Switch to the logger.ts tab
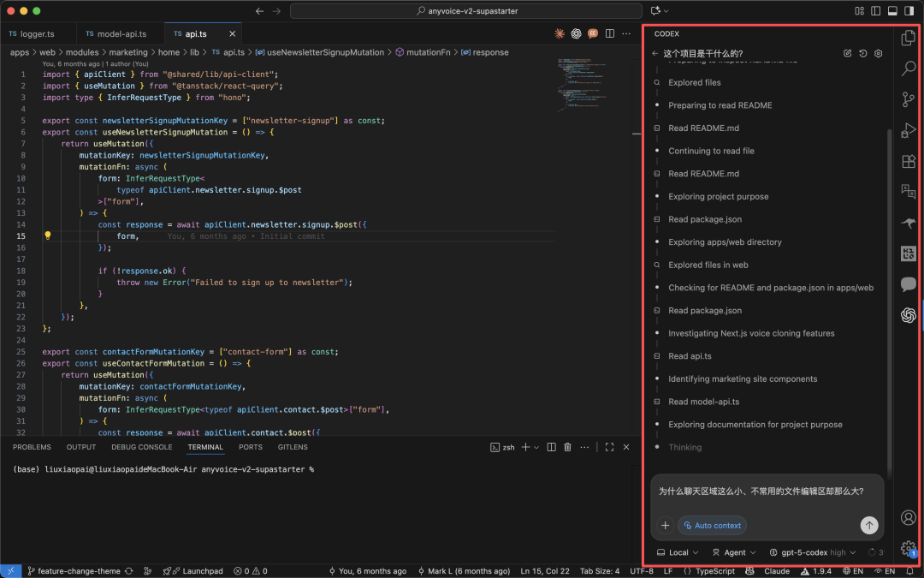Screen dimensions: 924x578 pos(38,33)
